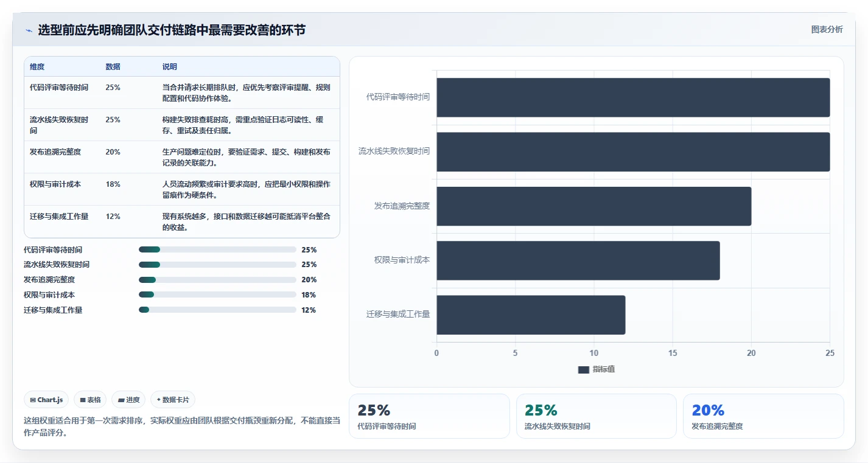Click the table description starting 当合并请求长期排队时
Screen dimensions: 868x463
tap(247, 92)
